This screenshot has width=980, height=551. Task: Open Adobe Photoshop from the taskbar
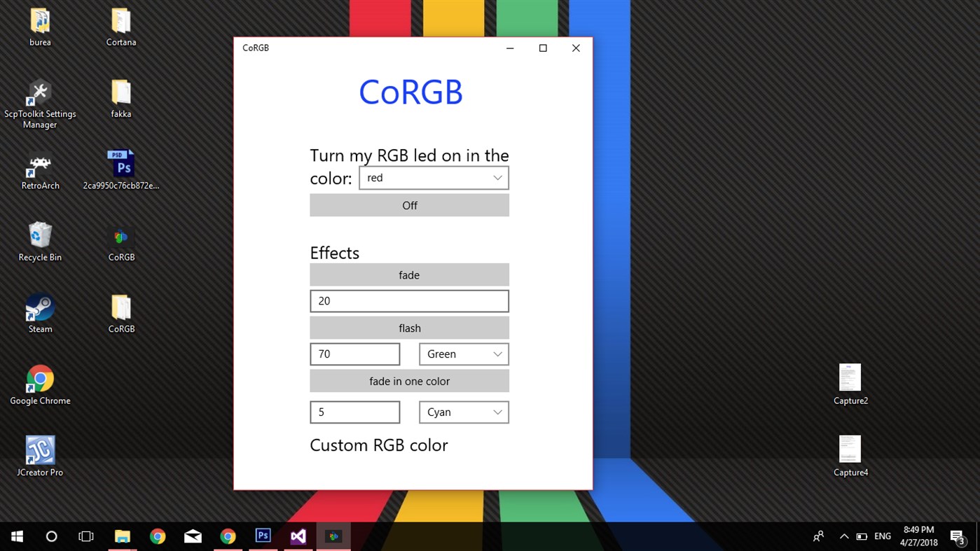click(x=263, y=536)
